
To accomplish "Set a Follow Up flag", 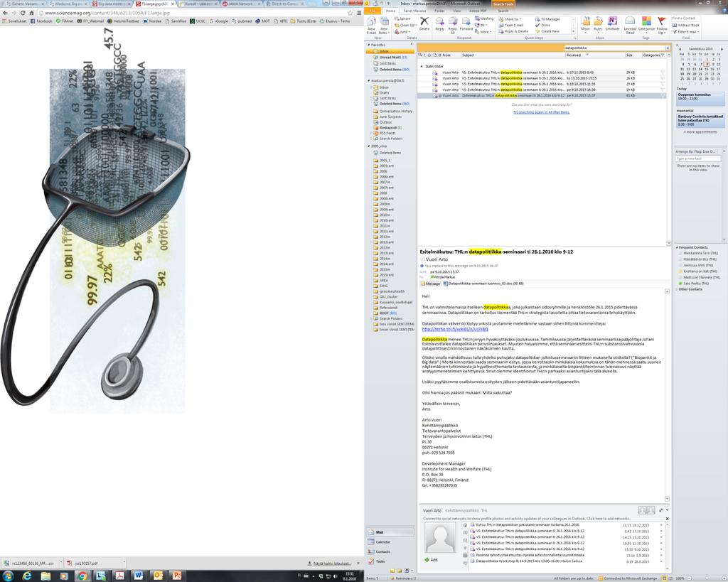I will click(x=662, y=25).
